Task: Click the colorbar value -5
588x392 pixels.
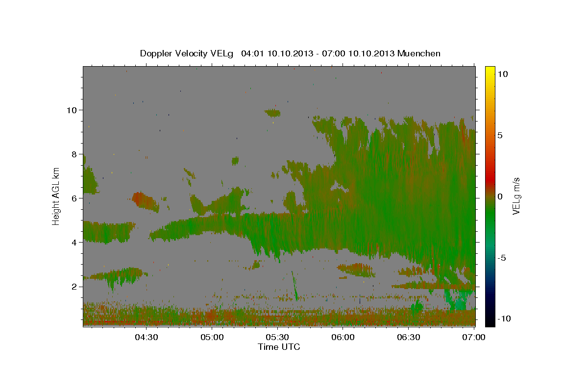Action: 503,258
